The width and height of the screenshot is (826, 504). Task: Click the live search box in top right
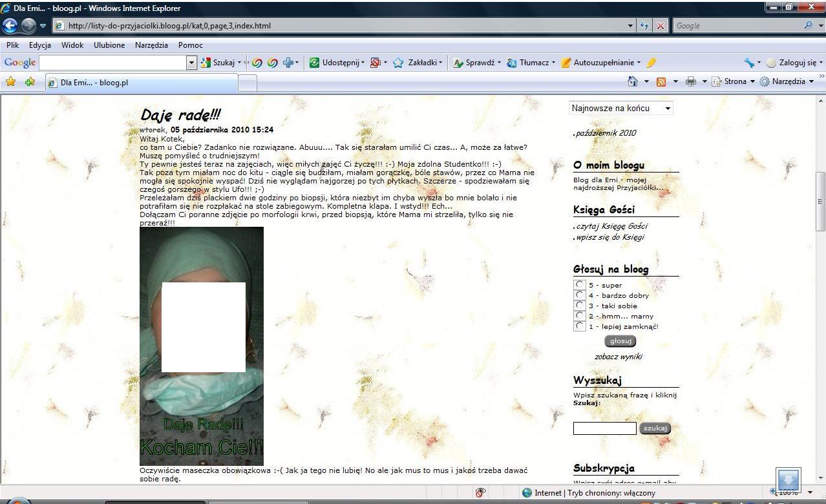[x=737, y=26]
